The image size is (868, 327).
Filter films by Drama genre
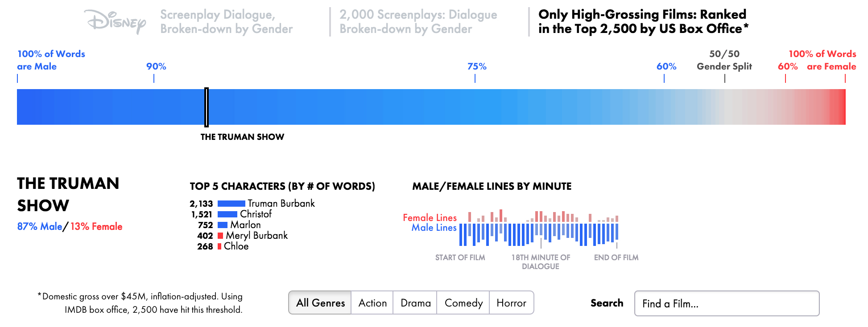click(x=415, y=303)
